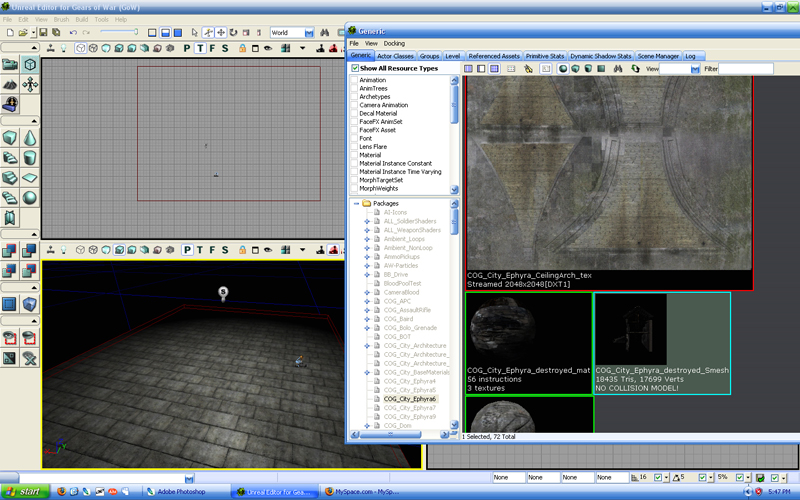Select Camera mode tool in left toolbox
This screenshot has height=500, width=800.
click(10, 64)
